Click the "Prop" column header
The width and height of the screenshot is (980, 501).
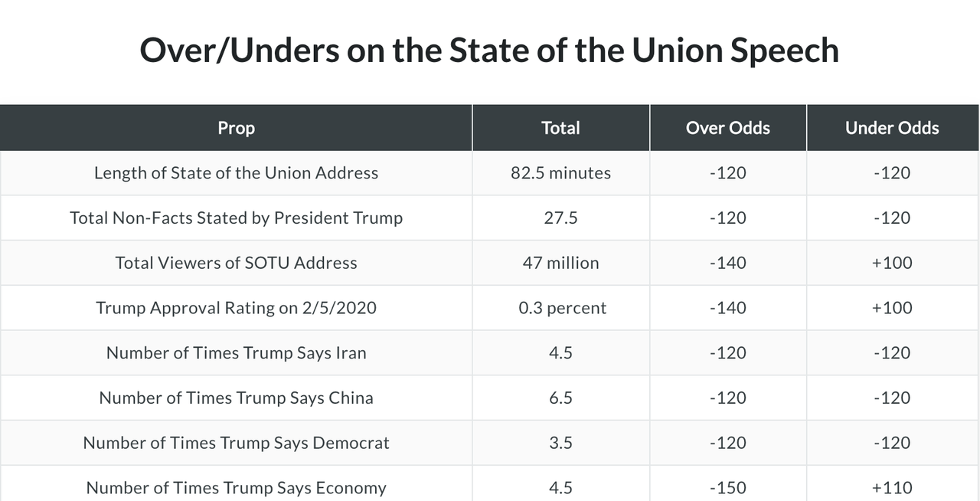(x=236, y=128)
